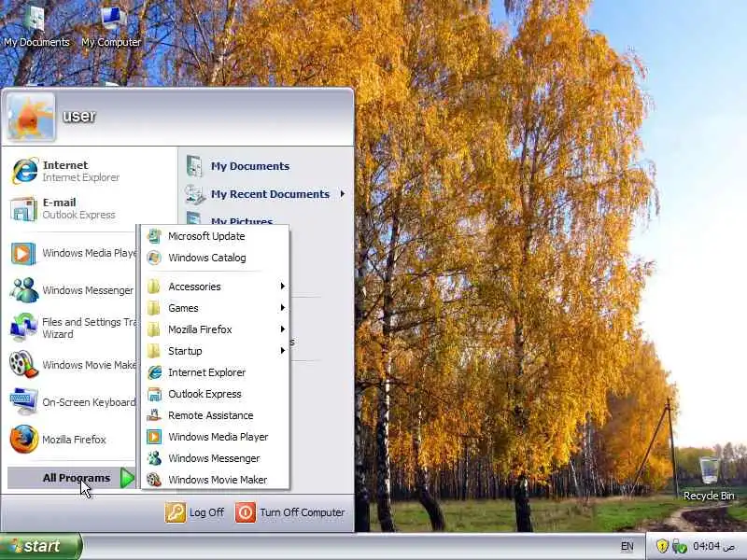Image resolution: width=747 pixels, height=560 pixels.
Task: Select My Documents desktop icon
Action: click(x=35, y=18)
